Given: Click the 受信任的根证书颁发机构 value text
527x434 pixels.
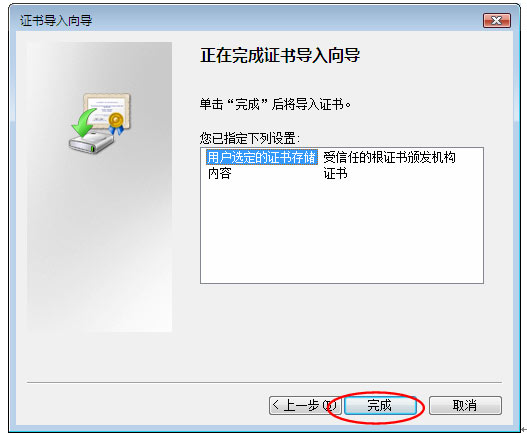Looking at the screenshot, I should click(x=389, y=157).
